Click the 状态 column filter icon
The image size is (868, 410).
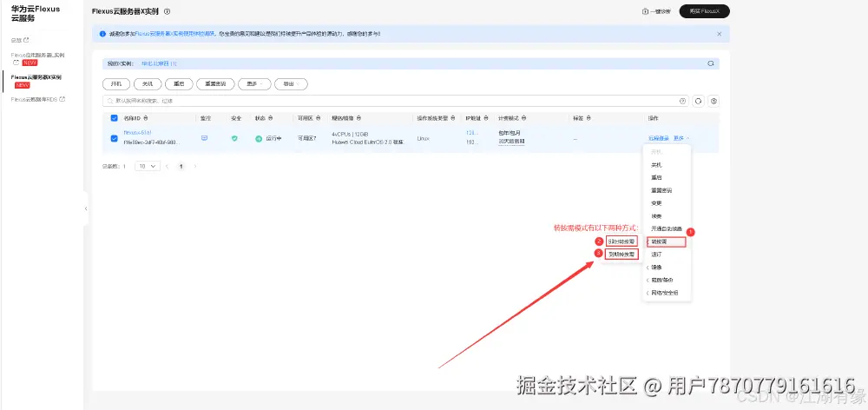[270, 118]
